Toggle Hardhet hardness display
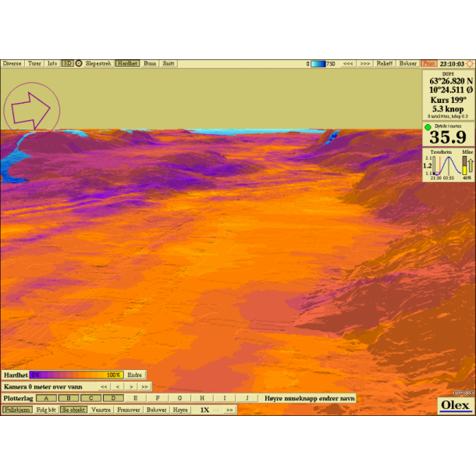Image resolution: width=476 pixels, height=476 pixels. 127,63
